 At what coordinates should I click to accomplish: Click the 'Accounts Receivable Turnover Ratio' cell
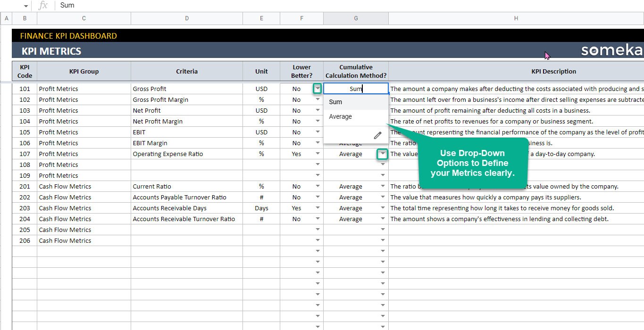(187, 219)
